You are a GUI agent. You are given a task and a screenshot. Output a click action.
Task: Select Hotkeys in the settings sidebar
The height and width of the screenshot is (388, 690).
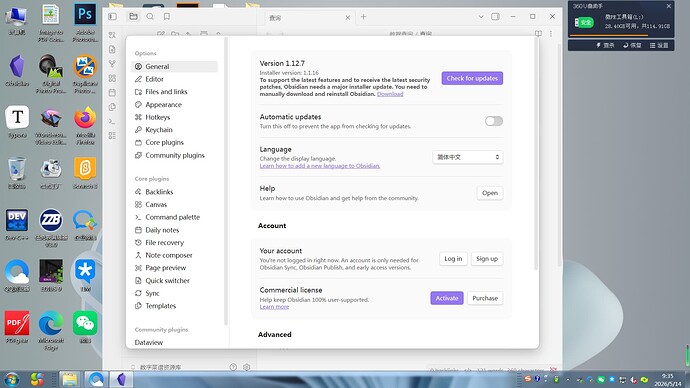pyautogui.click(x=174, y=117)
